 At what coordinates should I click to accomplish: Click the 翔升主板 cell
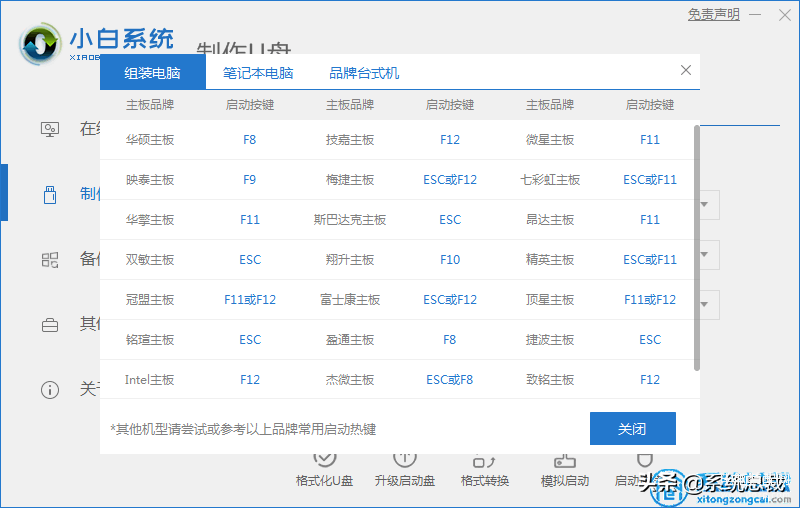click(x=350, y=260)
